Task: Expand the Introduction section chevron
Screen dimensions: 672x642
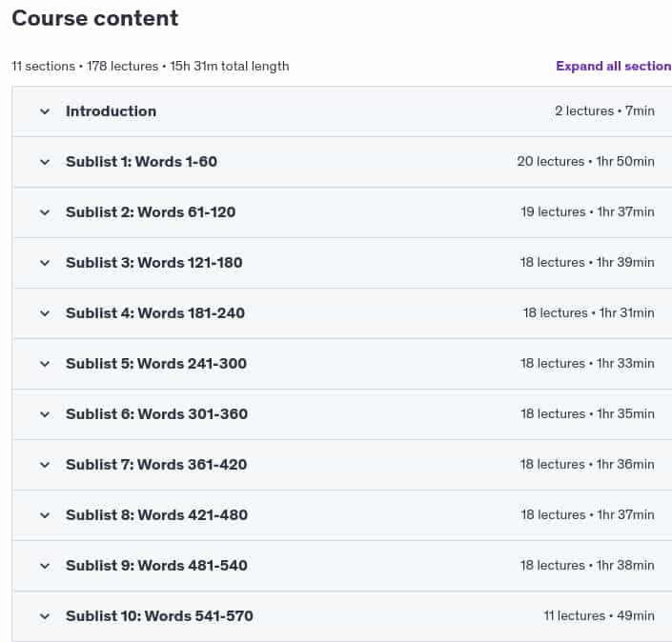Action: [x=45, y=111]
